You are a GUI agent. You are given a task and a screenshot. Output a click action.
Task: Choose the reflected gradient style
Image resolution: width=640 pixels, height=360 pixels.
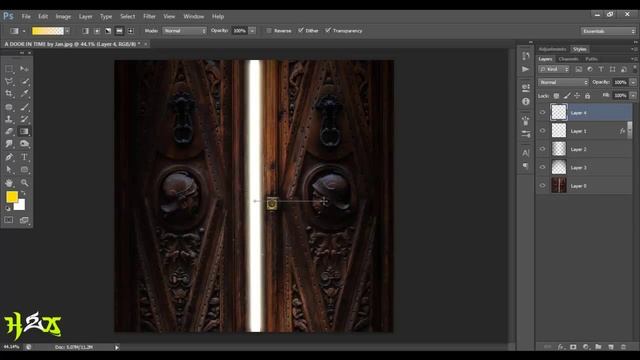119,31
